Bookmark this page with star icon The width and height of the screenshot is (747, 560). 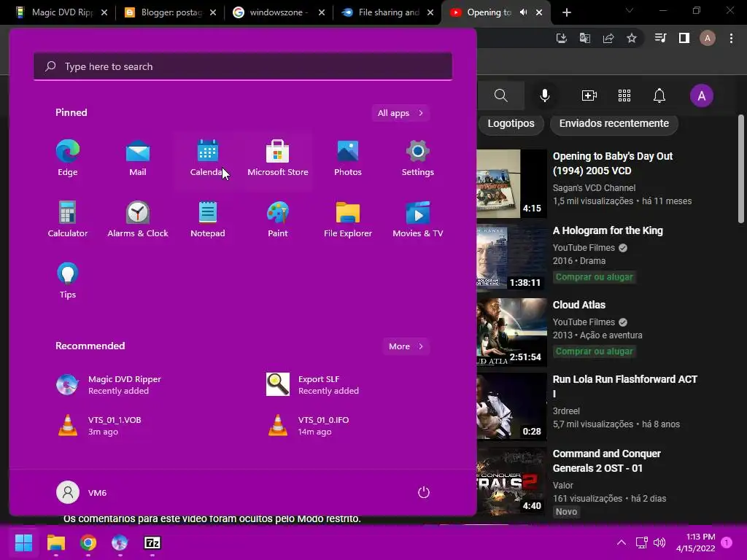[x=632, y=38]
